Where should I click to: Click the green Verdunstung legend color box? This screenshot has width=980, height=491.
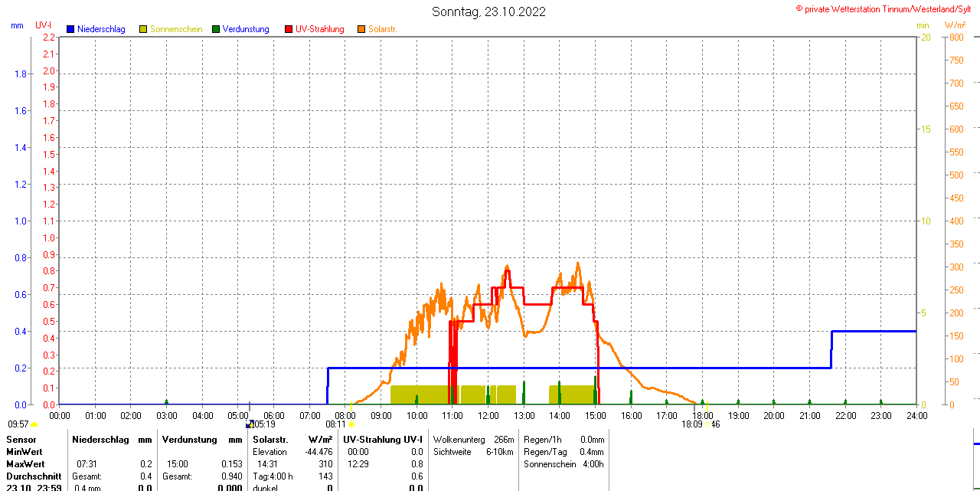click(x=216, y=29)
